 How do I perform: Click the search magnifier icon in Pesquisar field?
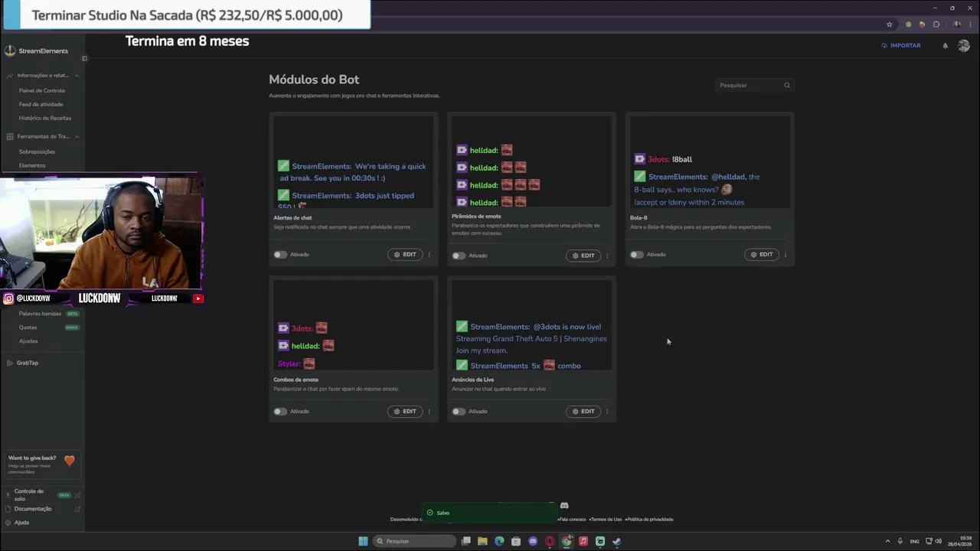(x=787, y=85)
